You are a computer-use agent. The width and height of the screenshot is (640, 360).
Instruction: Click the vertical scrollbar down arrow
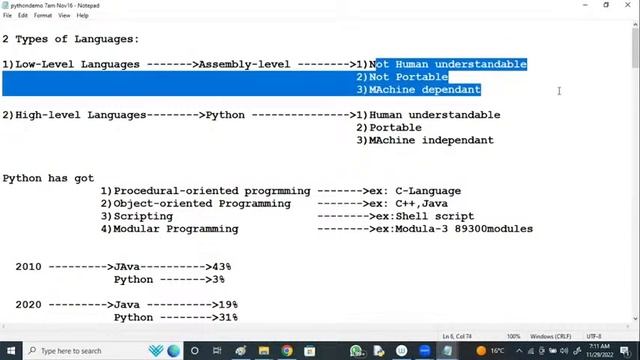[636, 319]
